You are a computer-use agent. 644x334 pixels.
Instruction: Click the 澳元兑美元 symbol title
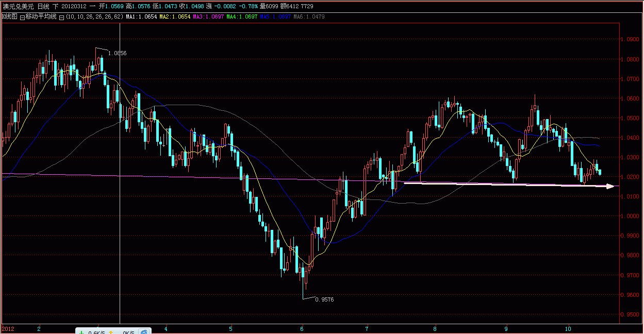coord(18,6)
